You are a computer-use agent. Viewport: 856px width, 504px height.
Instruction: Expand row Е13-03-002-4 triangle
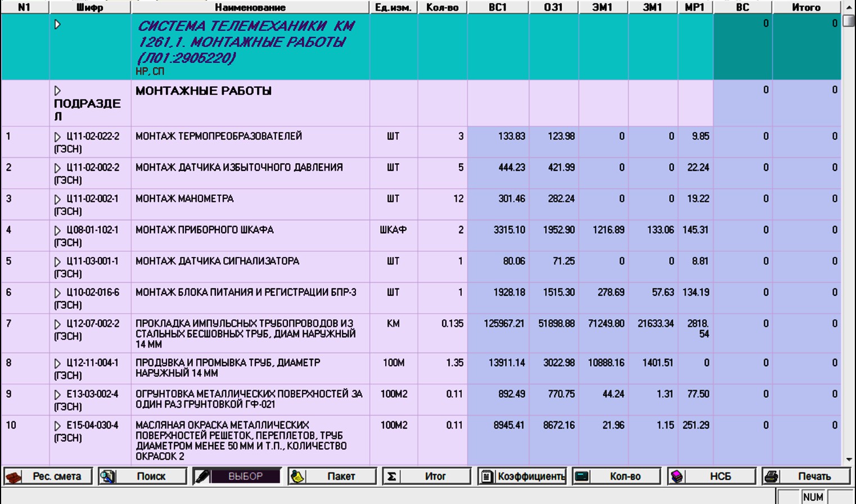tap(57, 394)
